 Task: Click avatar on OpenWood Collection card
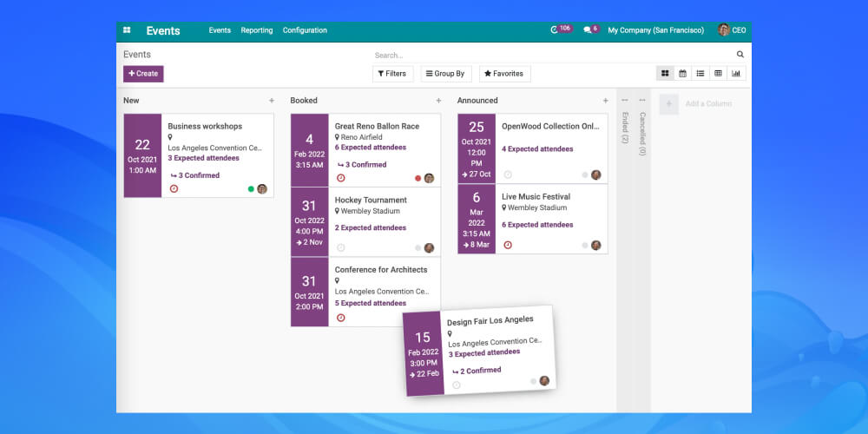pos(595,175)
